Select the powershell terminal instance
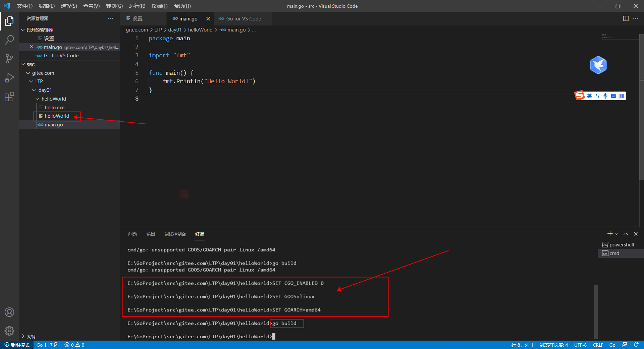The image size is (644, 349). [621, 245]
